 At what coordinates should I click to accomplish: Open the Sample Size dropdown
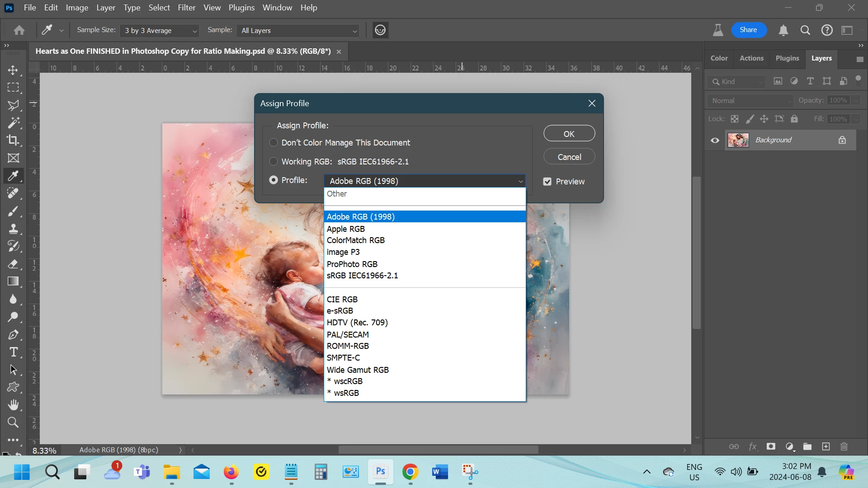pyautogui.click(x=160, y=30)
